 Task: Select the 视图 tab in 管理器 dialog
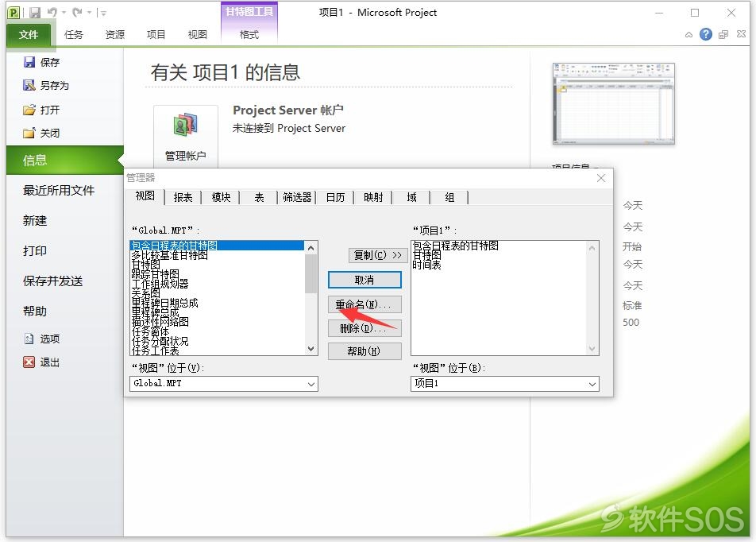point(145,196)
